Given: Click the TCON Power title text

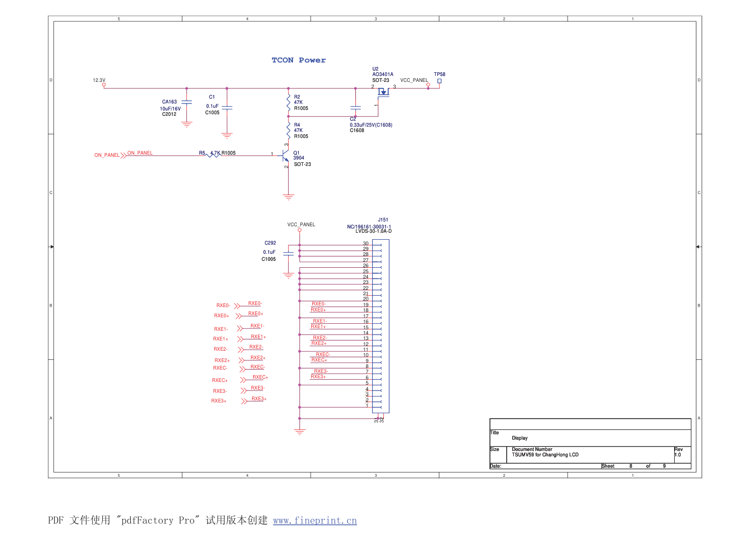Looking at the screenshot, I should [299, 60].
